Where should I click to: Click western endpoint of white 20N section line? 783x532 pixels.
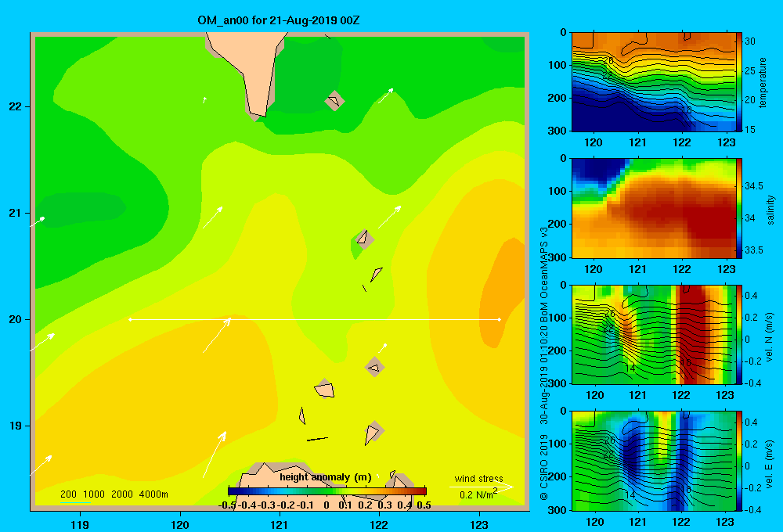pyautogui.click(x=130, y=319)
